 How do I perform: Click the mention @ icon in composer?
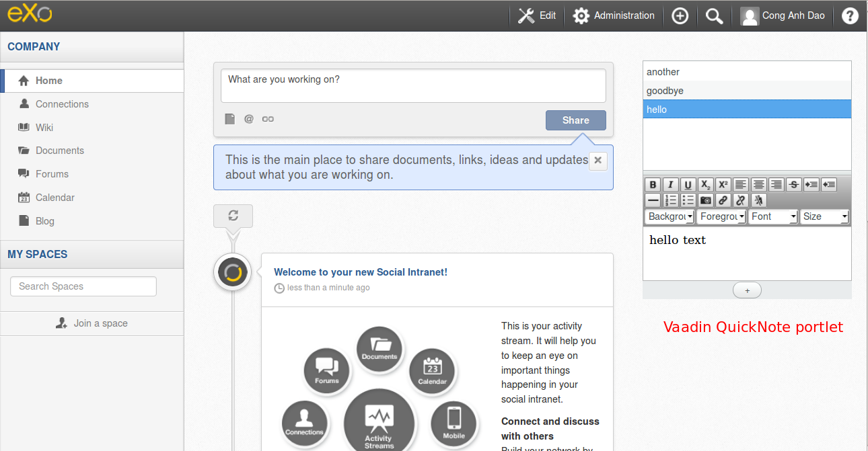tap(249, 119)
